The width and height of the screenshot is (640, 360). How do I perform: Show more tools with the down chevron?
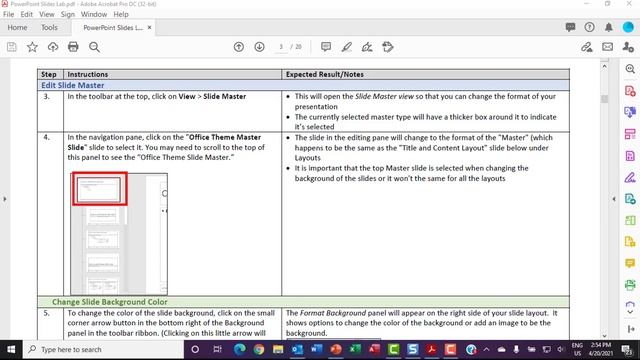pos(630,312)
